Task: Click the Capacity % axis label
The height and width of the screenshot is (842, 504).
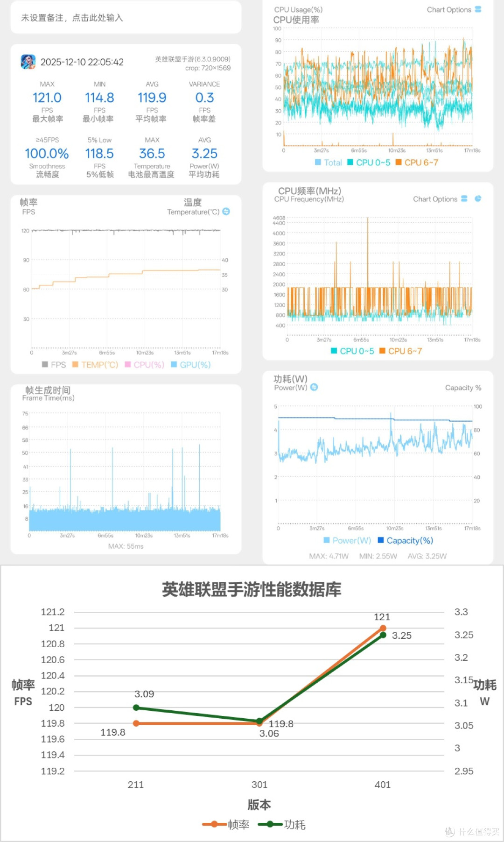Action: (463, 388)
